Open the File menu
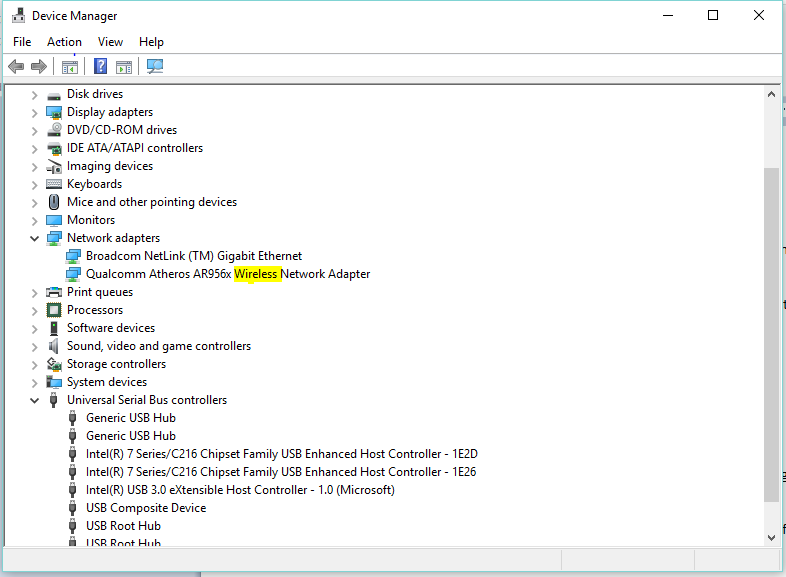This screenshot has height=577, width=786. click(22, 42)
